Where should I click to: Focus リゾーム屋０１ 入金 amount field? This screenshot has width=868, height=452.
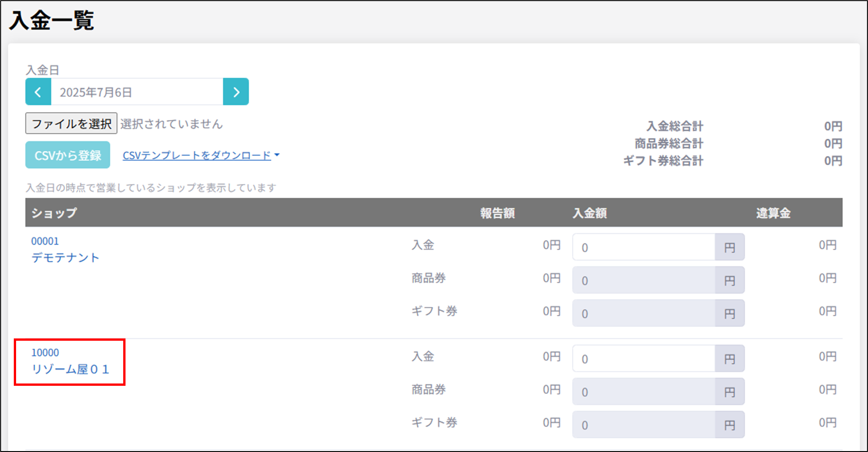643,359
